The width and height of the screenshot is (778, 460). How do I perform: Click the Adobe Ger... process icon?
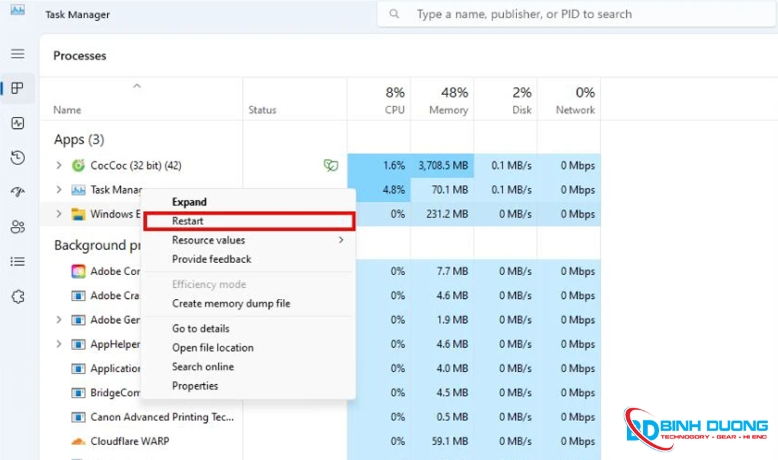pyautogui.click(x=78, y=320)
